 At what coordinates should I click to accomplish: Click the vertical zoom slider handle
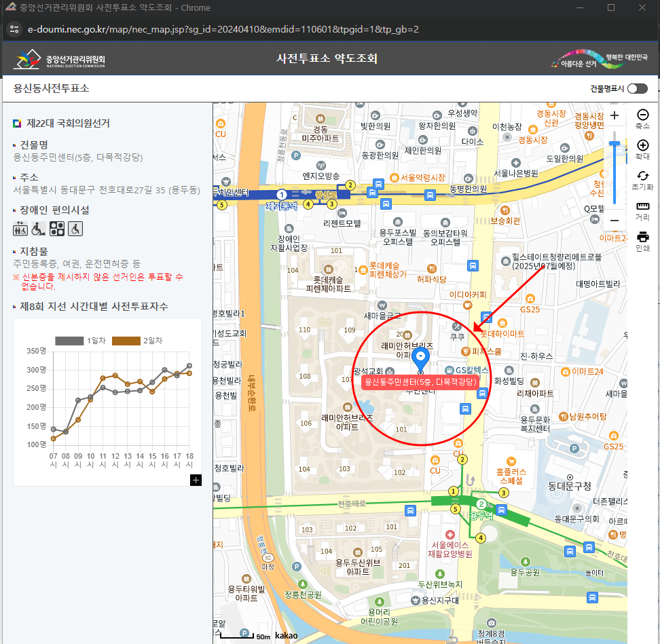tap(615, 144)
